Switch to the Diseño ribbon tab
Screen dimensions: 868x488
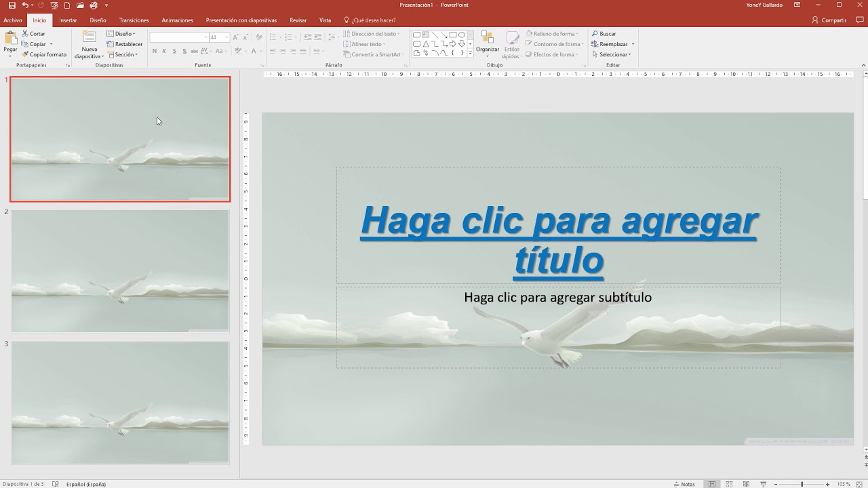pos(98,20)
